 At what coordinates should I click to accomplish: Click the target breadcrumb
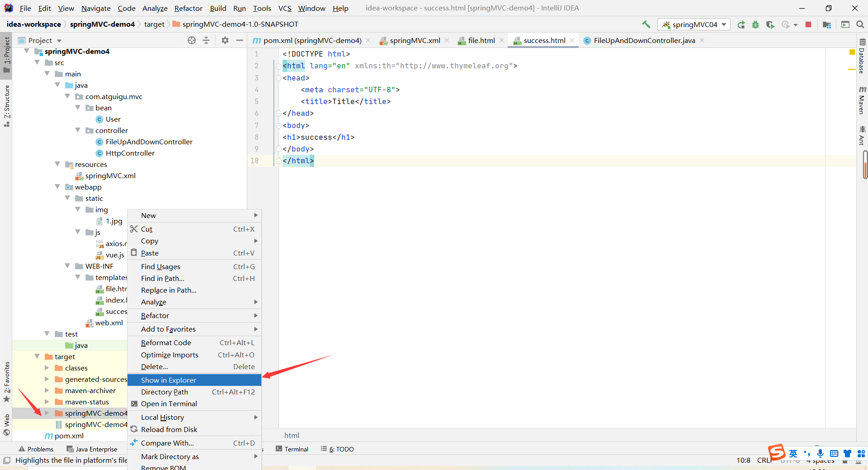click(154, 24)
